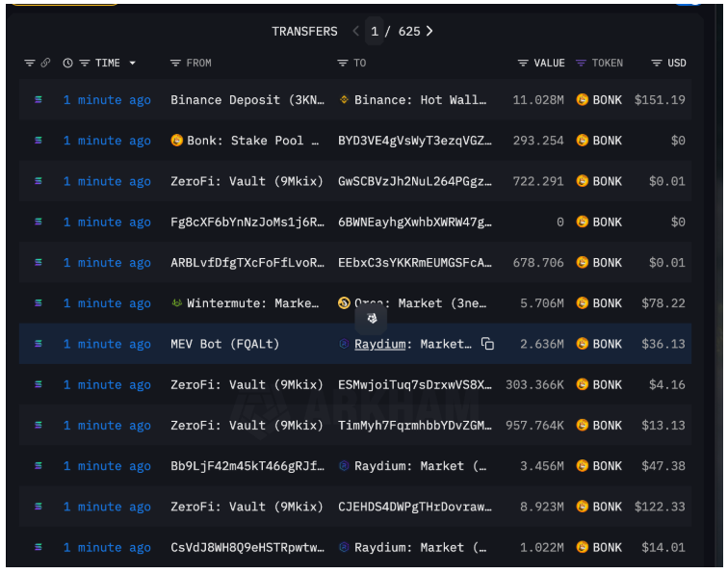Viewport: 728px width, 574px height.
Task: Click BONK token name in $36.13 row
Action: 608,344
